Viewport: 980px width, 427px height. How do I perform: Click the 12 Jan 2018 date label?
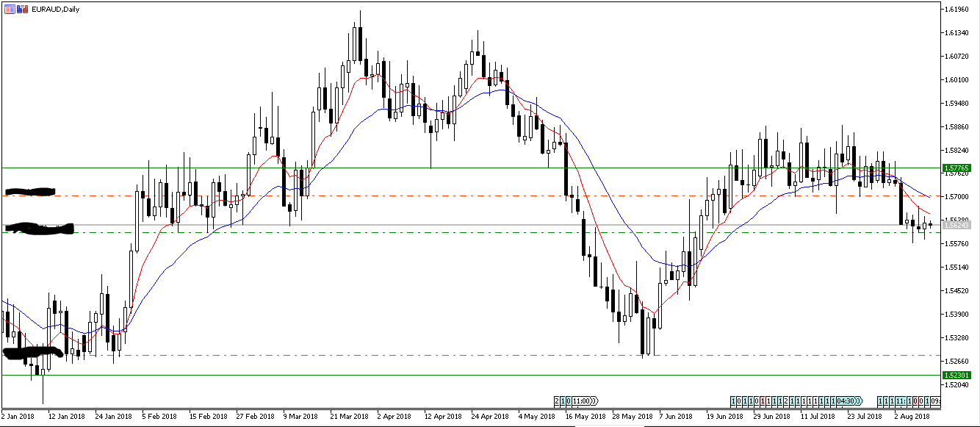(x=65, y=416)
